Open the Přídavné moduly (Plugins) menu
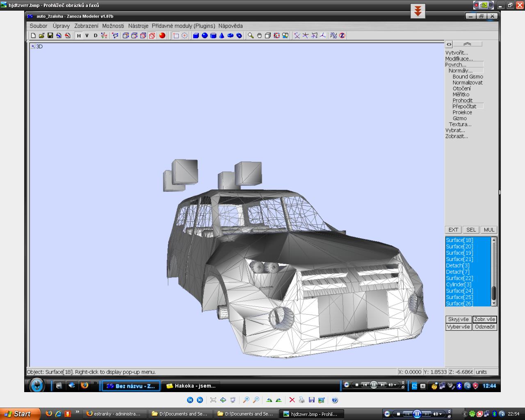 tap(183, 26)
